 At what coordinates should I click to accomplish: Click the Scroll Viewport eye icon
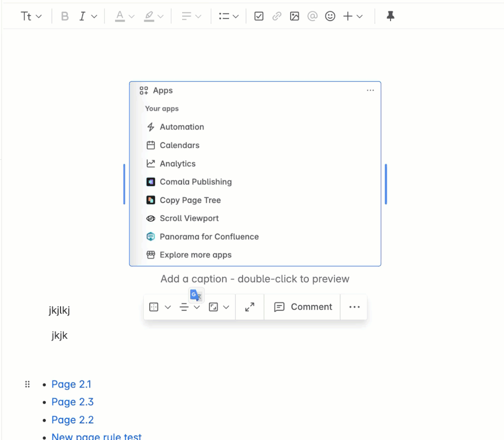(x=151, y=218)
